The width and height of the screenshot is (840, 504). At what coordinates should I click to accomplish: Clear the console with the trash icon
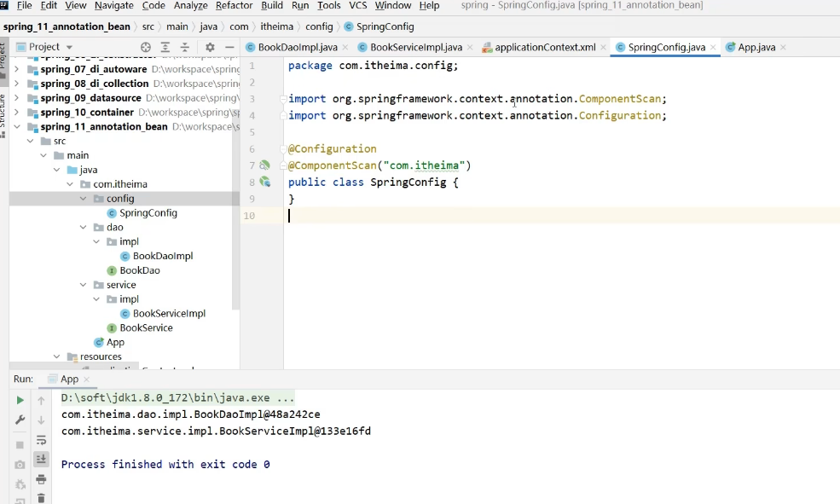41,498
